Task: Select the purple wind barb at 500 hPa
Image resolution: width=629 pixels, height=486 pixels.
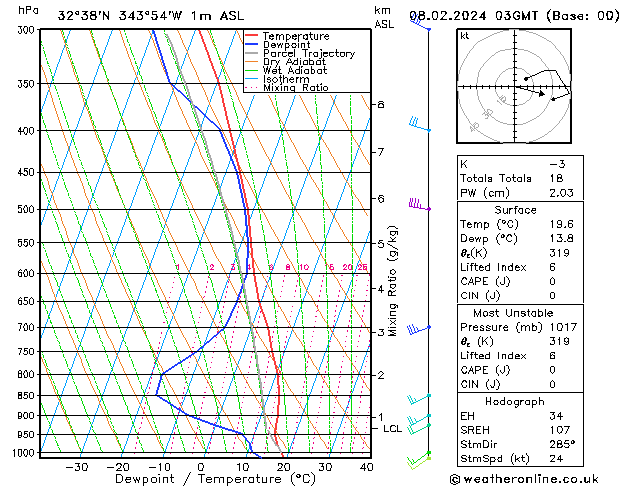Action: click(418, 205)
